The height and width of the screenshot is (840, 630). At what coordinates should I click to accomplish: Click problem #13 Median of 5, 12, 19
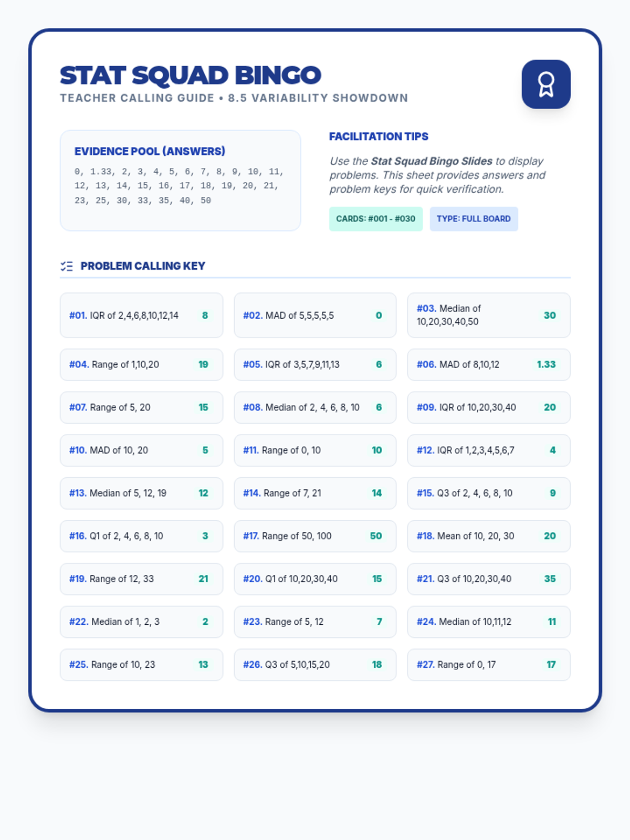click(141, 493)
